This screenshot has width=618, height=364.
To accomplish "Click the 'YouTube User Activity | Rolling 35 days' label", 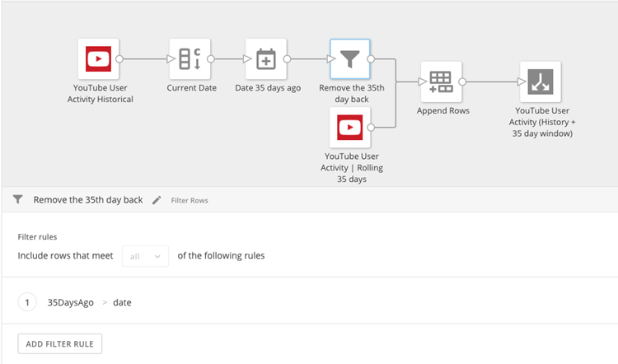I will click(x=352, y=168).
